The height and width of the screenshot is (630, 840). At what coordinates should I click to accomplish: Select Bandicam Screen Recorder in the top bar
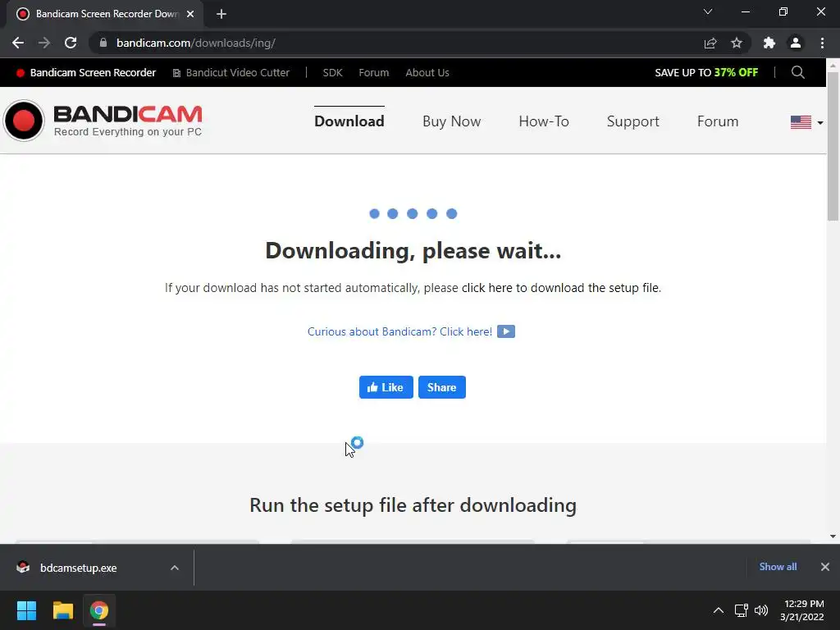[x=86, y=73]
